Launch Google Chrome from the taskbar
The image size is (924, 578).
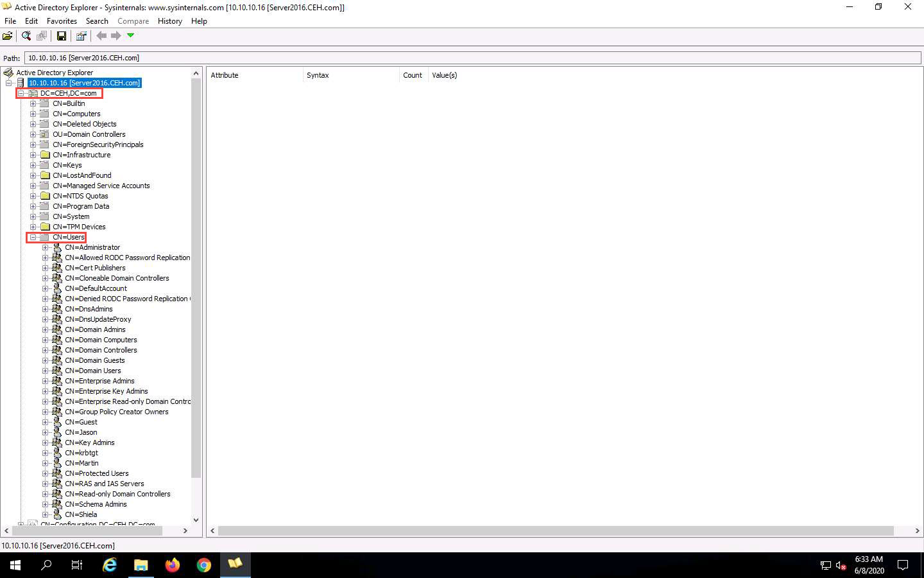[x=204, y=565]
